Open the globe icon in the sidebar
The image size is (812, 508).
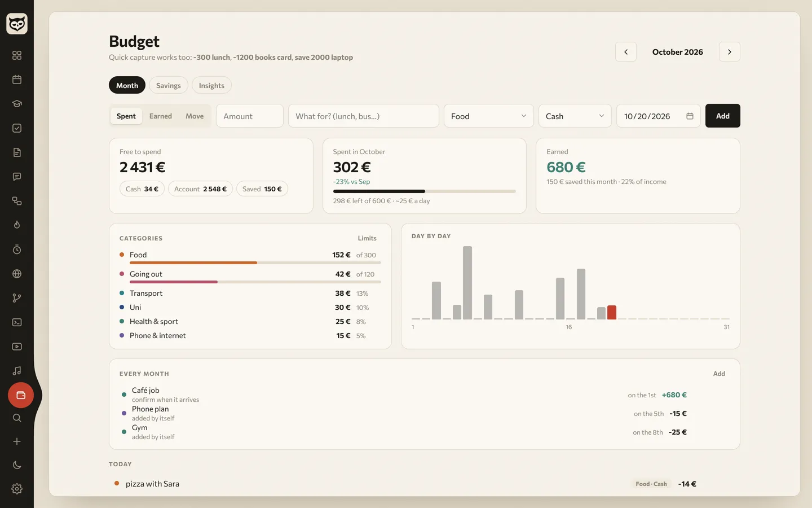coord(17,274)
